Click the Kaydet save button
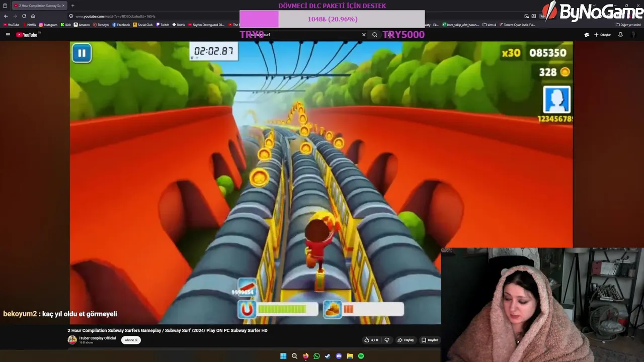Image resolution: width=644 pixels, height=362 pixels. coord(430,340)
